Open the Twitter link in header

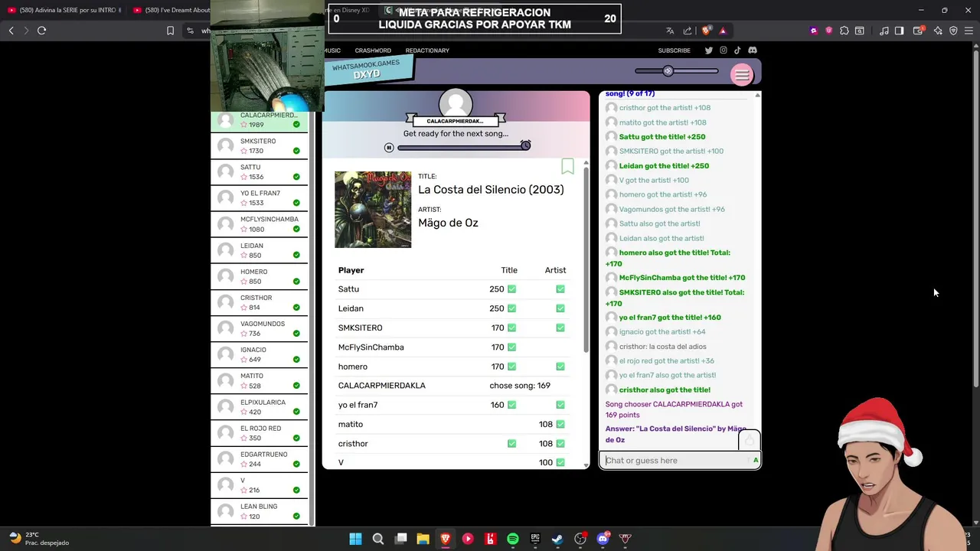coord(709,51)
